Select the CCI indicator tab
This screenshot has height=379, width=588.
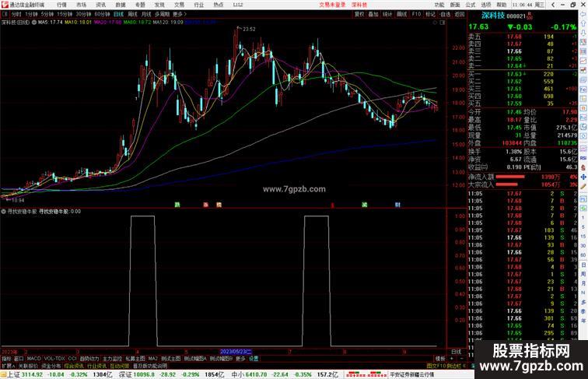click(x=72, y=359)
